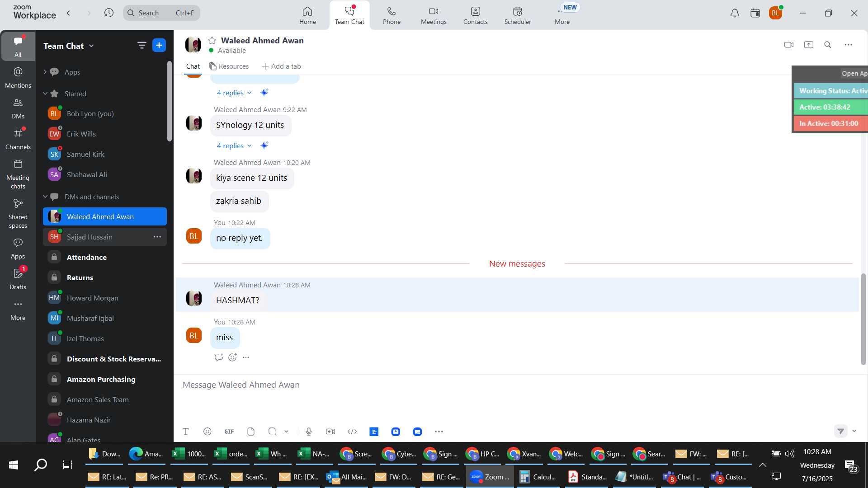Open the Resources tab
The height and width of the screenshot is (488, 868).
point(229,66)
